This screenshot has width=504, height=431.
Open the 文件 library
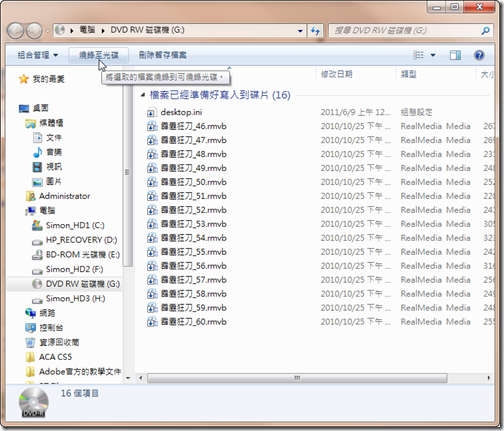tap(47, 137)
